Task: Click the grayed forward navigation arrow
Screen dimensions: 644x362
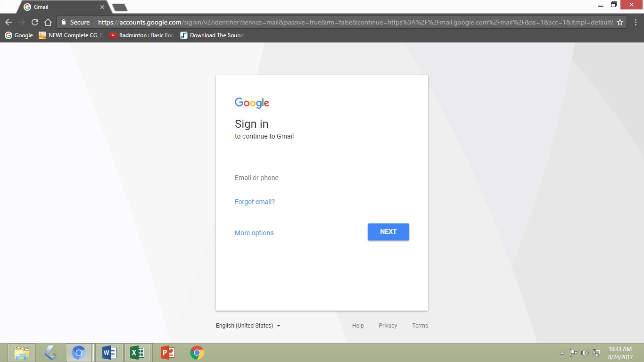Action: pyautogui.click(x=22, y=22)
